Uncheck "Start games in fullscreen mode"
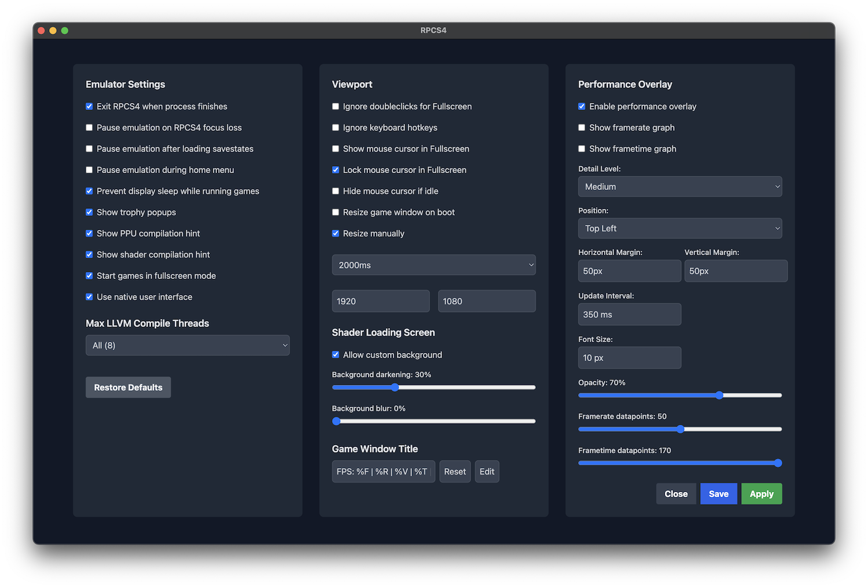The width and height of the screenshot is (868, 588). (89, 275)
